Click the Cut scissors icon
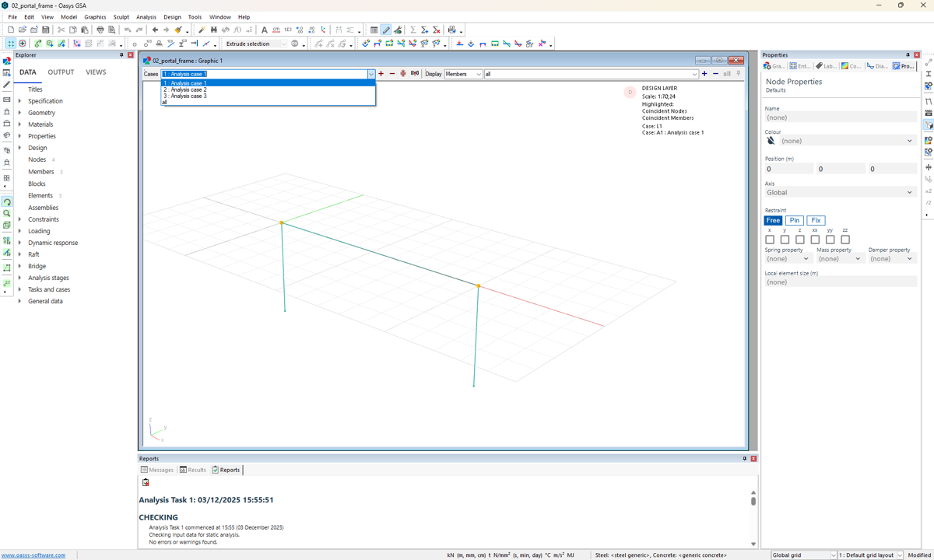The width and height of the screenshot is (934, 560). 61,30
